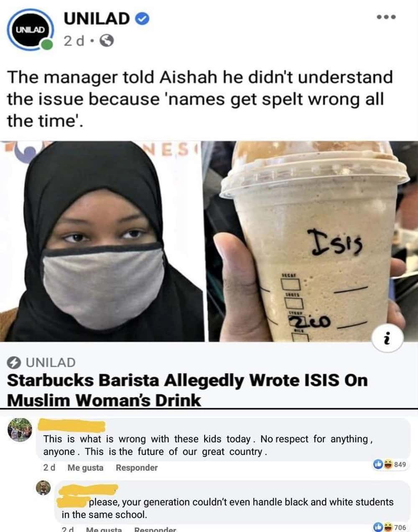Open the Starbucks Barista article headline
Viewport: 418px width, 532px height.
coord(188,390)
